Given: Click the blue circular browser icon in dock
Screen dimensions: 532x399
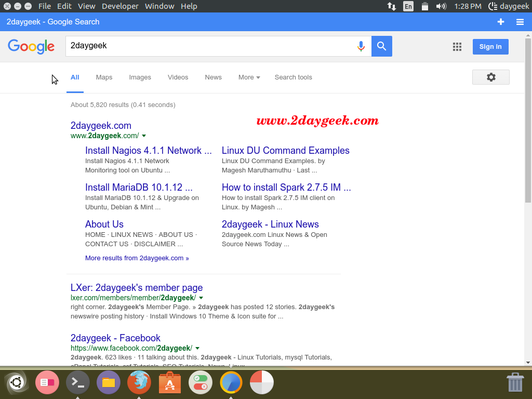Looking at the screenshot, I should pyautogui.click(x=231, y=382).
